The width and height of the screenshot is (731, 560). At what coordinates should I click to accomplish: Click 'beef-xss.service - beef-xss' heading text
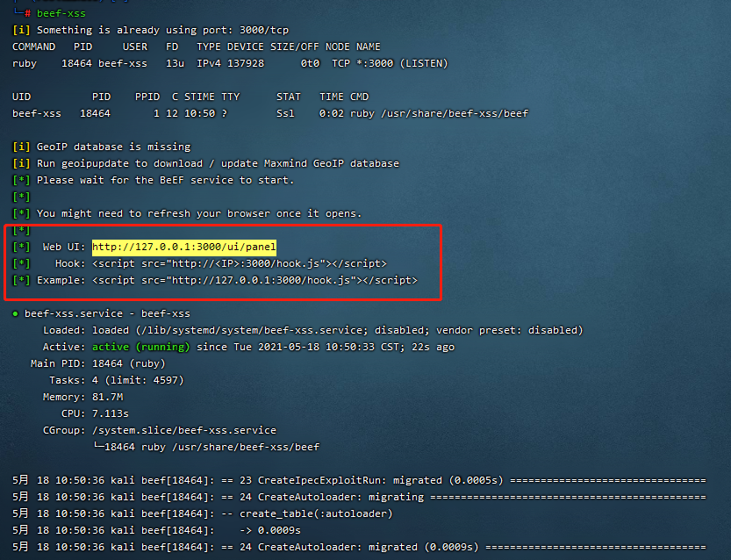(x=107, y=313)
